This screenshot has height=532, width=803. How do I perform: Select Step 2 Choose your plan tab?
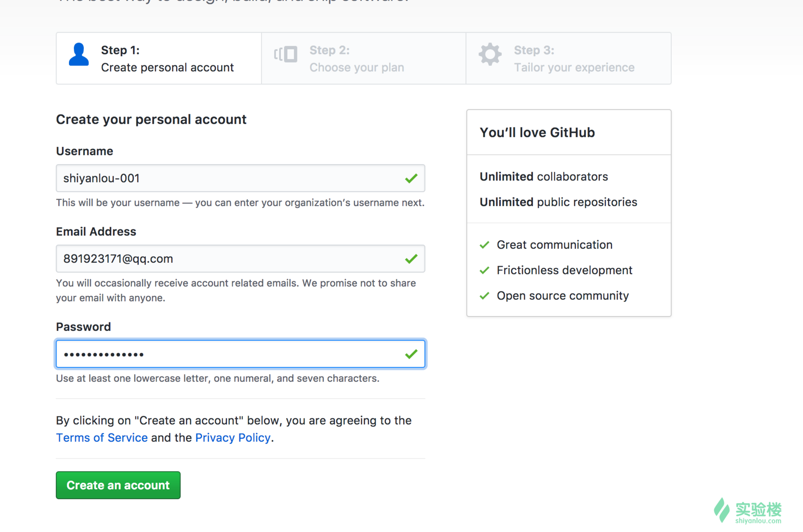[x=364, y=58]
